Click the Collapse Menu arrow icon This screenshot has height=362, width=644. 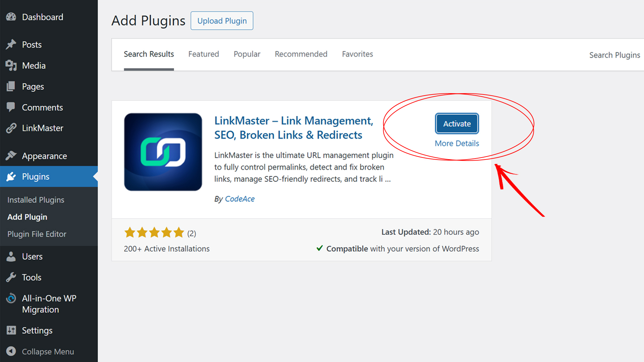point(11,351)
